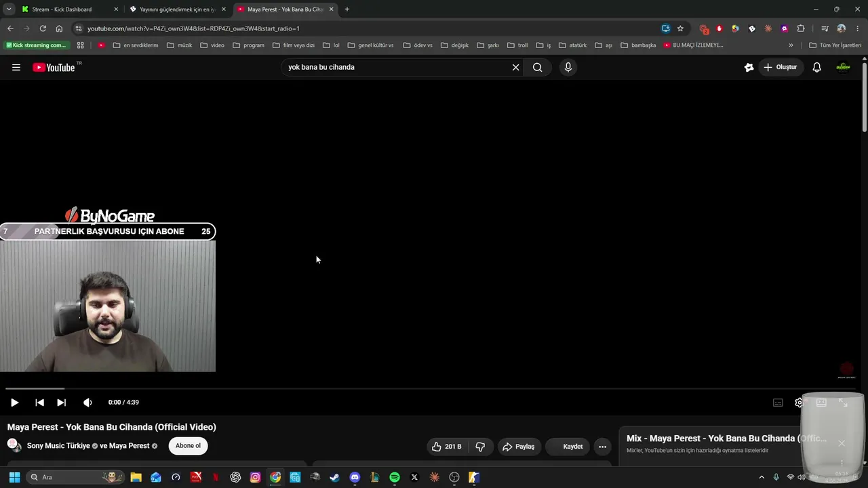Open Spotify from the taskbar
Viewport: 868px width, 488px height.
(395, 477)
